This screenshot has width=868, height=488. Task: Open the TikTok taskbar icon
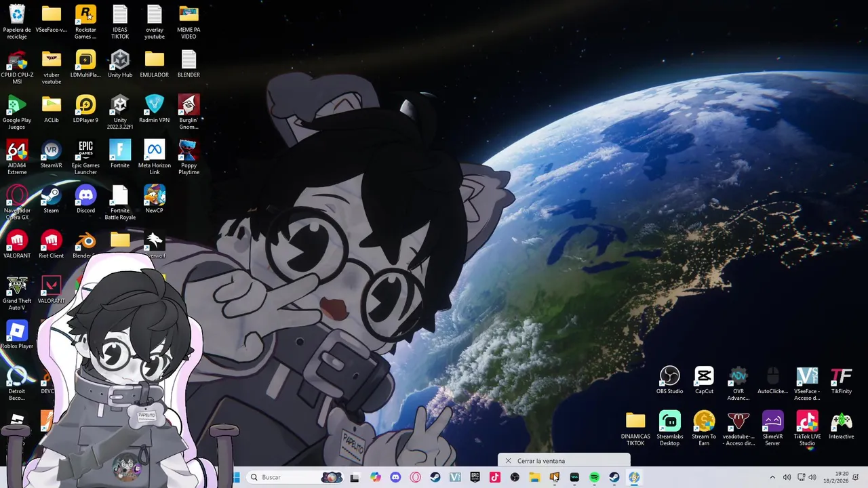[x=495, y=477]
